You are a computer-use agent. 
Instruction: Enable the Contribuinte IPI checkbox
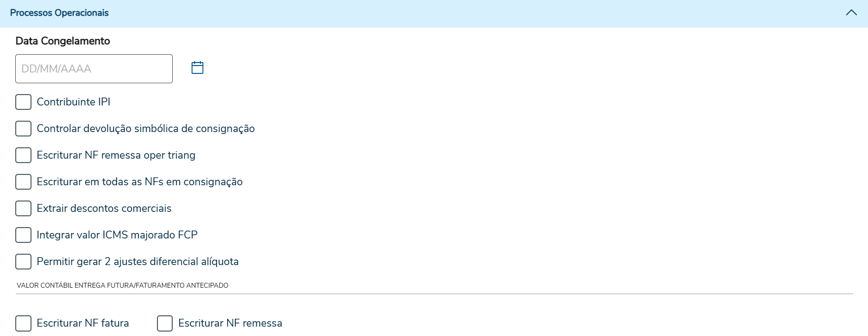click(x=23, y=102)
